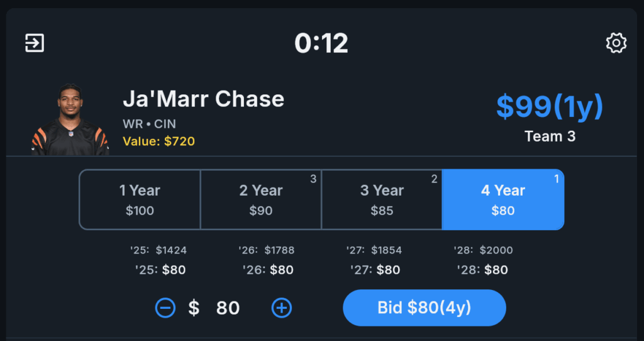The image size is (644, 341).
Task: Click the '25: $1424 cap figure
Action: 158,250
